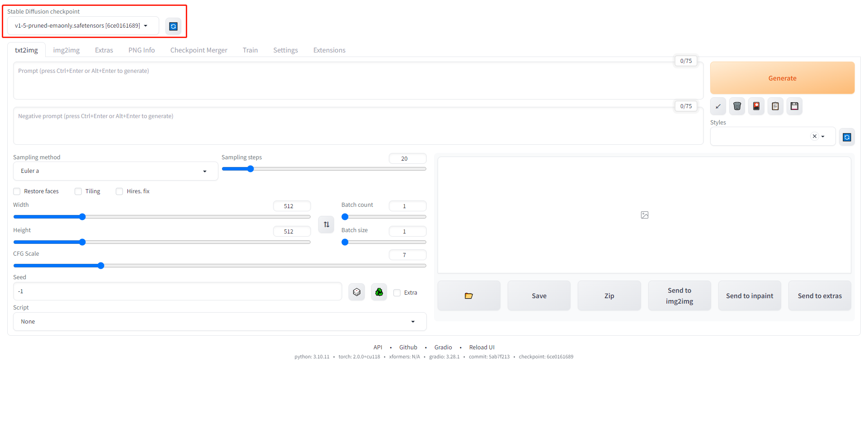Image resolution: width=868 pixels, height=424 pixels.
Task: Toggle the Tiling checkbox
Action: (78, 191)
